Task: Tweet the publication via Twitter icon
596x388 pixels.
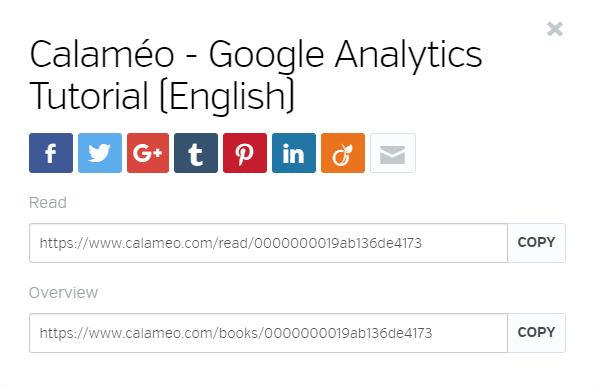Action: [x=100, y=153]
